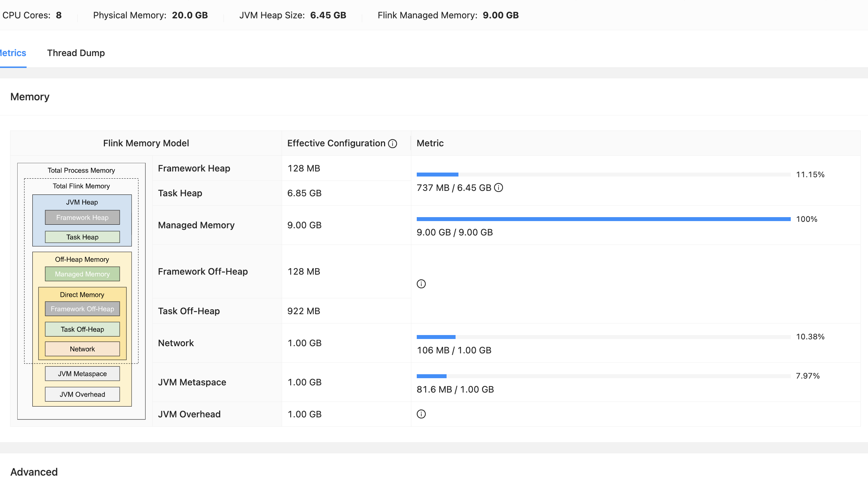Click the JVM Metaspace 7.97% usage bar
This screenshot has height=481, width=868.
603,376
